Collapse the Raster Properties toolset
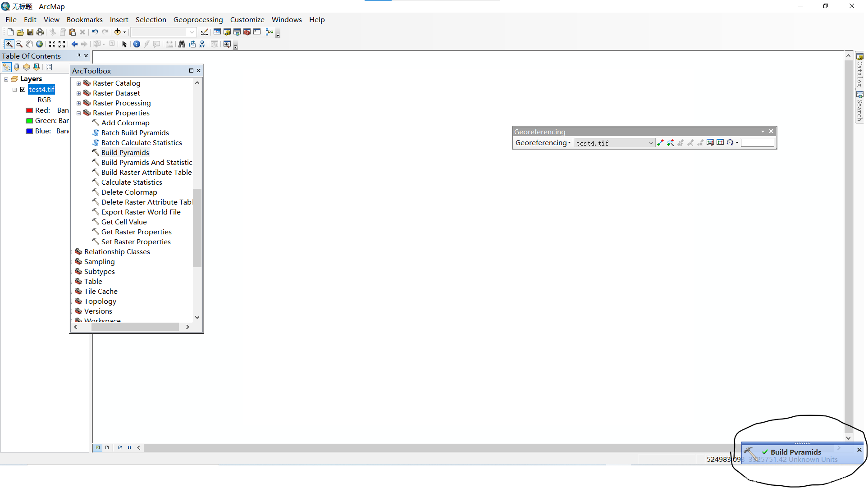Screen dimensions: 868x488 79,113
